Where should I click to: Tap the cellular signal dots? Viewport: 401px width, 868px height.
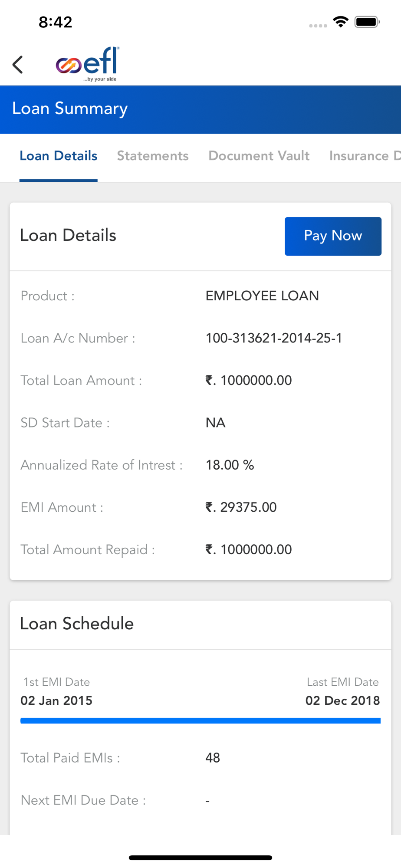click(x=318, y=26)
